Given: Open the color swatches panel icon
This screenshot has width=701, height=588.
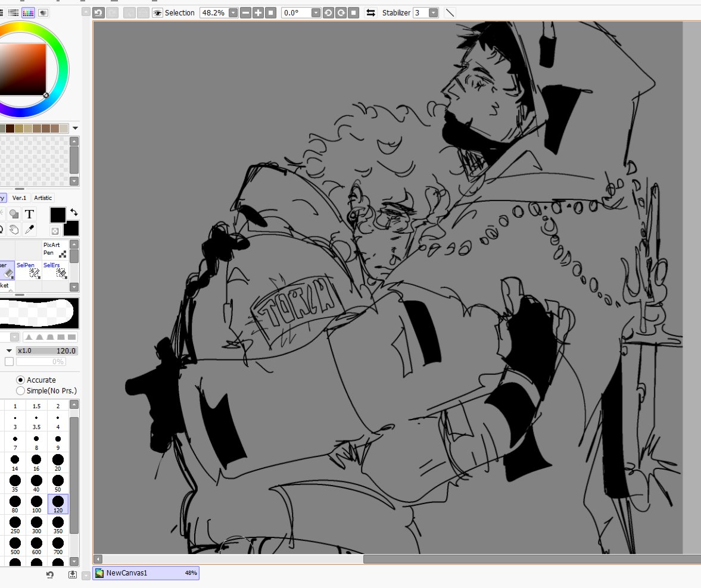Looking at the screenshot, I should [x=28, y=12].
